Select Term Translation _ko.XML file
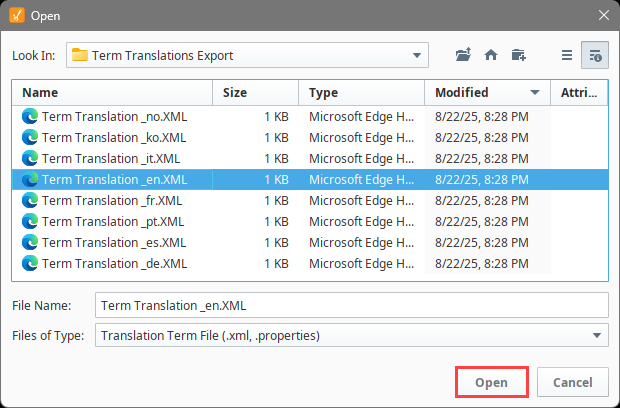Screen dimensions: 620x408 pos(310,138)
